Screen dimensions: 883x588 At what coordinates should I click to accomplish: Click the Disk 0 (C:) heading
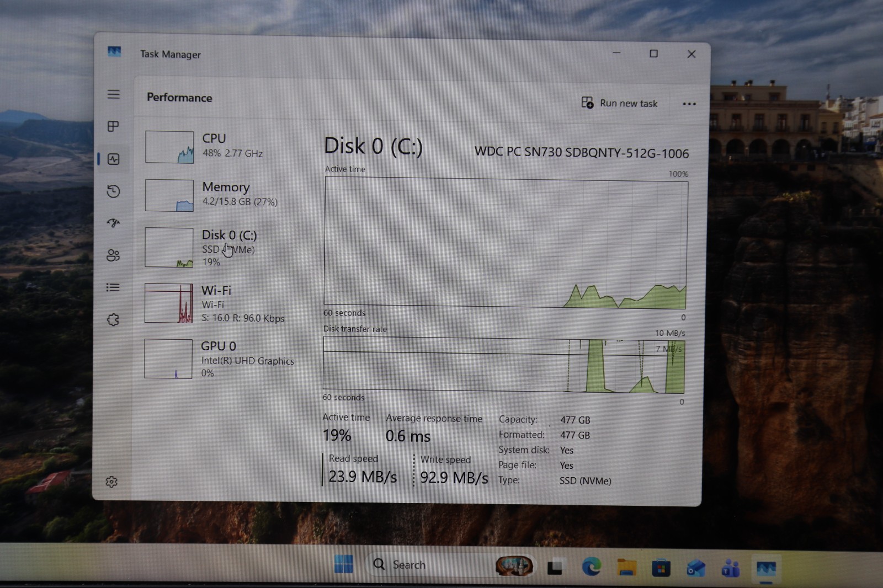pyautogui.click(x=373, y=146)
